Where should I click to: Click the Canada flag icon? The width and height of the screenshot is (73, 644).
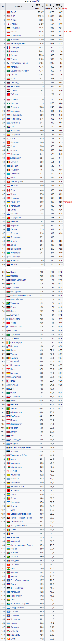8,75
